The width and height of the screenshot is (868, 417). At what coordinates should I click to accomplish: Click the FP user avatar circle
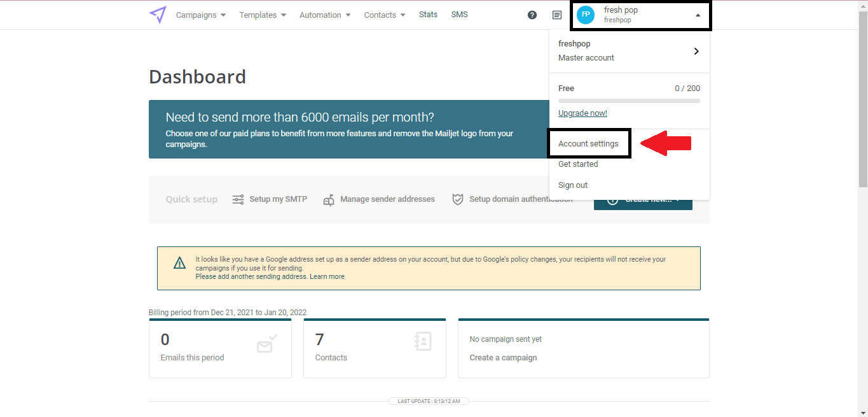[586, 15]
